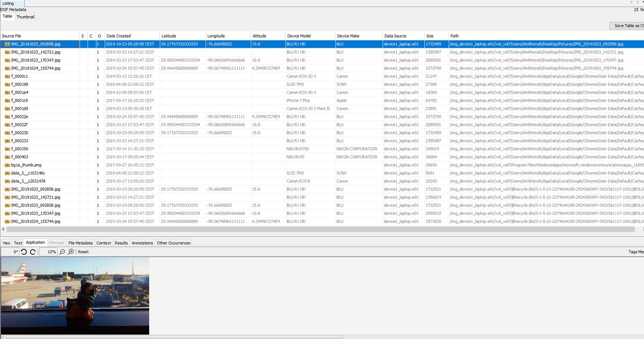
Task: Click the left arrow of horizontal table scrollbar
Action: pos(3,229)
